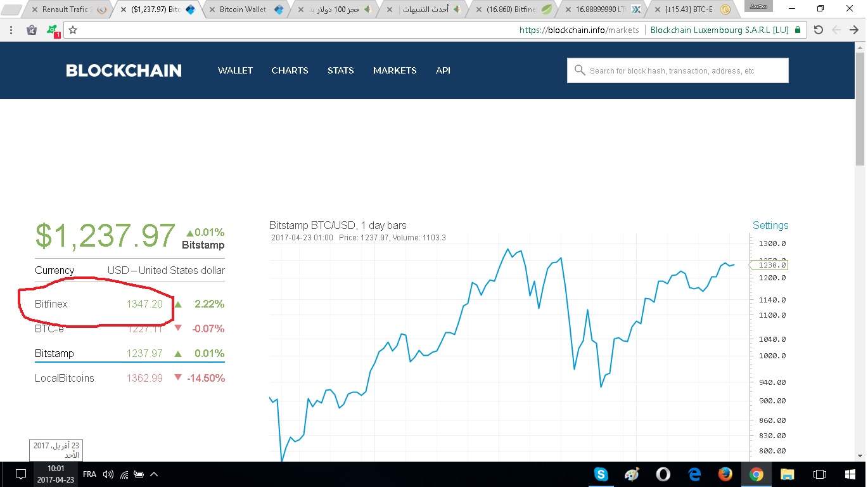The image size is (868, 487).
Task: Launch Firefox from the taskbar
Action: point(725,474)
